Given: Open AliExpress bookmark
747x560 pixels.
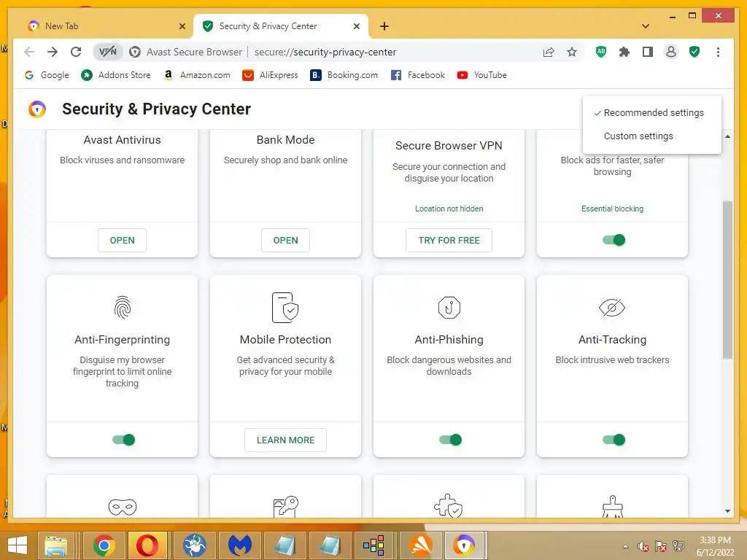Looking at the screenshot, I should (x=270, y=75).
